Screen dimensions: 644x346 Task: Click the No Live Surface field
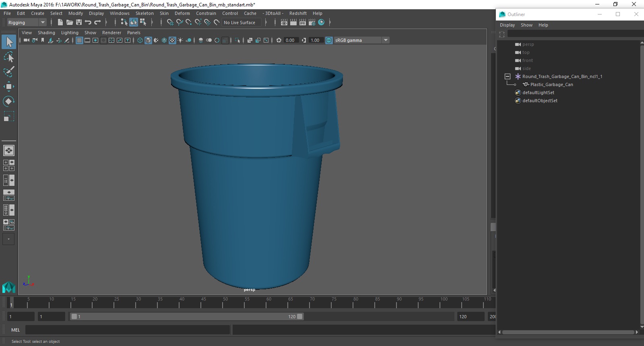click(242, 23)
